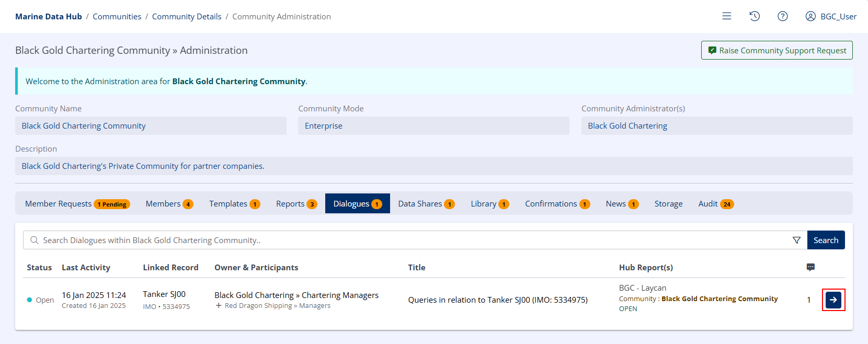Click the comments column header icon
868x344 pixels.
pos(810,268)
